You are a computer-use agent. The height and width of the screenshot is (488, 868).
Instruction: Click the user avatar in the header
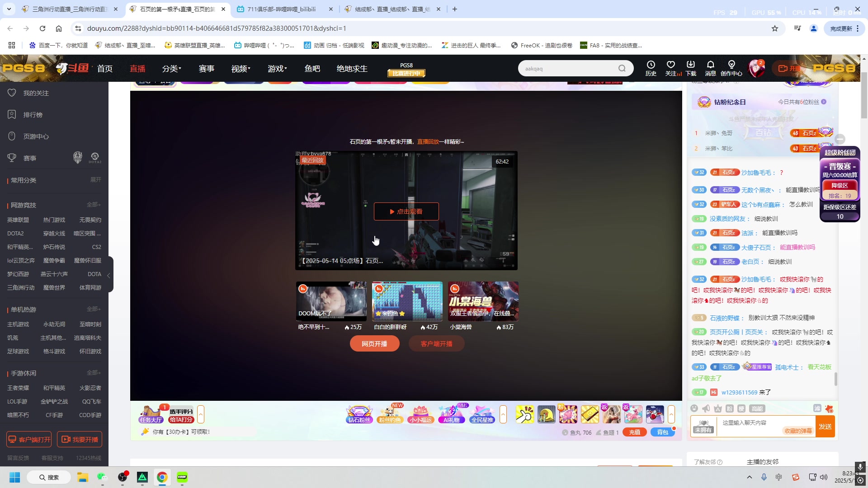coord(757,68)
